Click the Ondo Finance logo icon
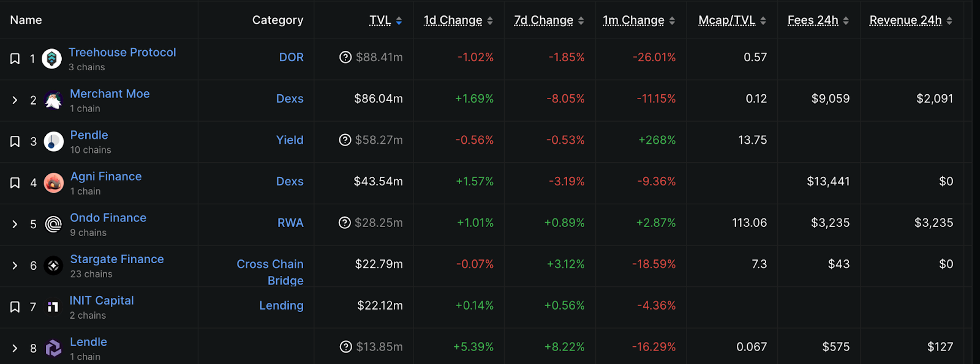Image resolution: width=980 pixels, height=364 pixels. tap(53, 225)
